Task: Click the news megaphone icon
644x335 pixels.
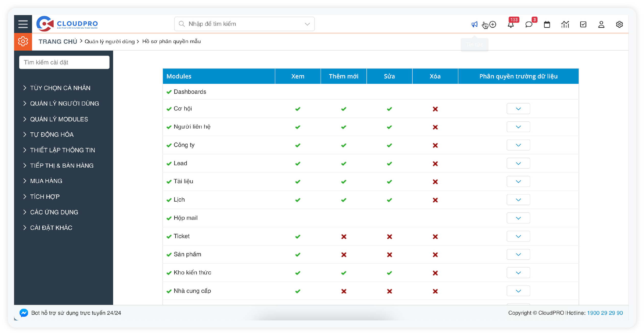Action: point(474,24)
